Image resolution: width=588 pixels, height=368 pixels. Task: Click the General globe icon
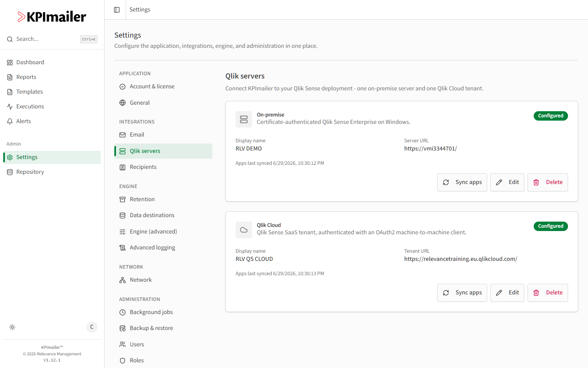click(122, 103)
